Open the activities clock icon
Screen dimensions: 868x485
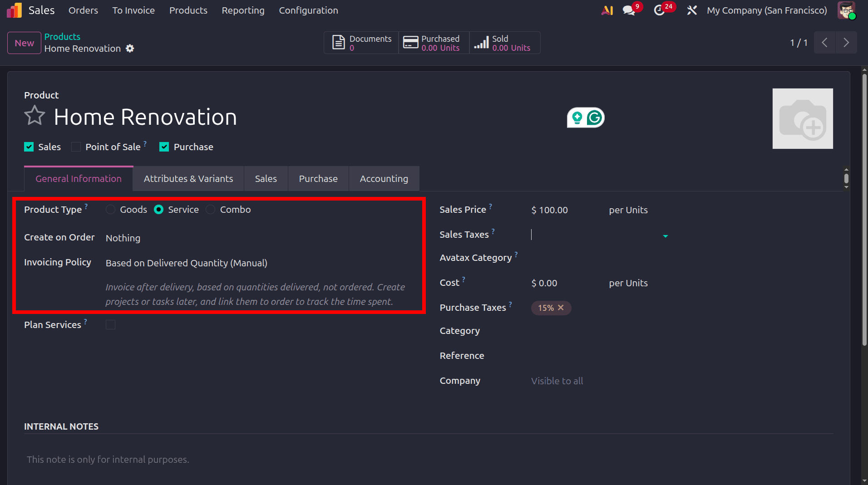659,10
